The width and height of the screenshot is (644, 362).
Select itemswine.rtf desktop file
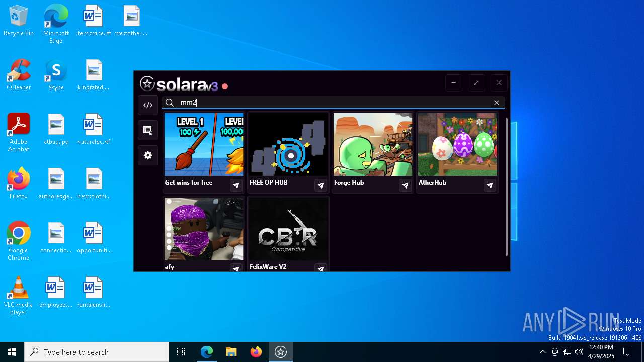pos(94,21)
